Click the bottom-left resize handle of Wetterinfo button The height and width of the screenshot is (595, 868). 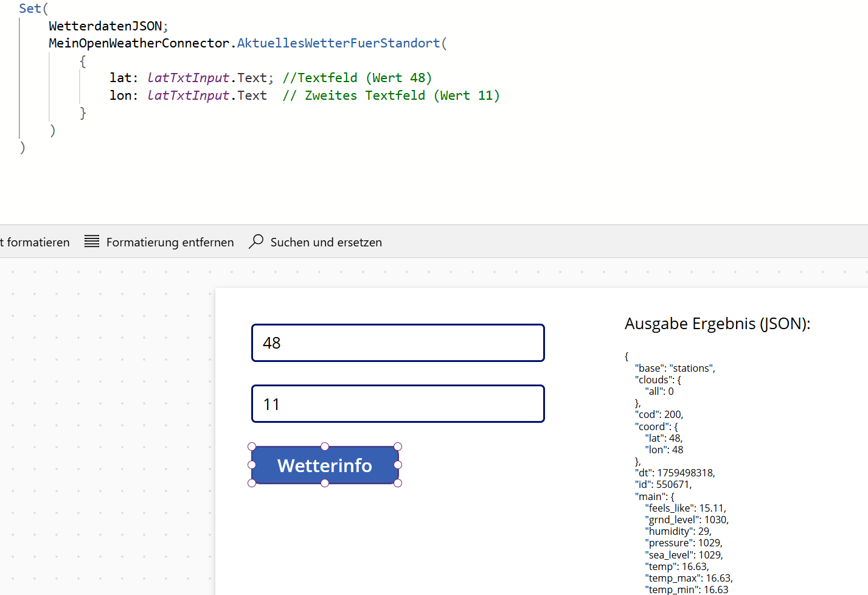252,483
